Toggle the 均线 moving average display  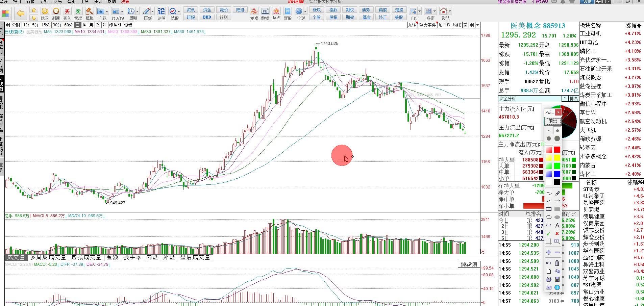457,25
